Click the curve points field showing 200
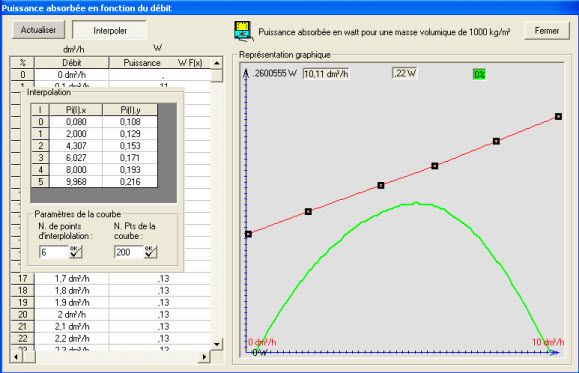 pos(129,252)
